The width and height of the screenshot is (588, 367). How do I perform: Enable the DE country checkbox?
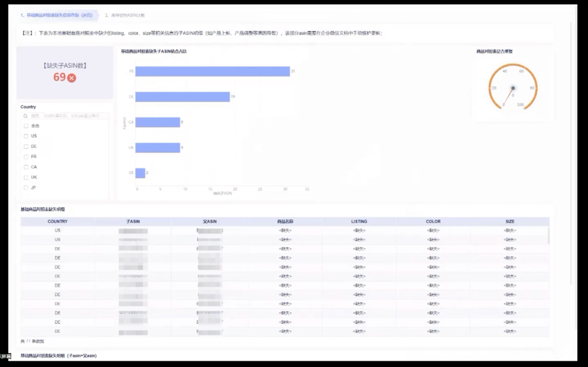26,147
